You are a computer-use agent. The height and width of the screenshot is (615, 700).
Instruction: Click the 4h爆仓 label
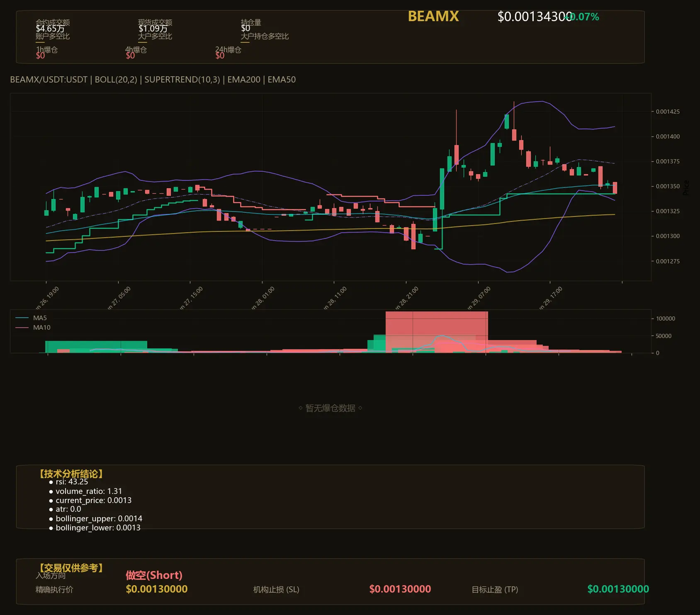(x=136, y=50)
